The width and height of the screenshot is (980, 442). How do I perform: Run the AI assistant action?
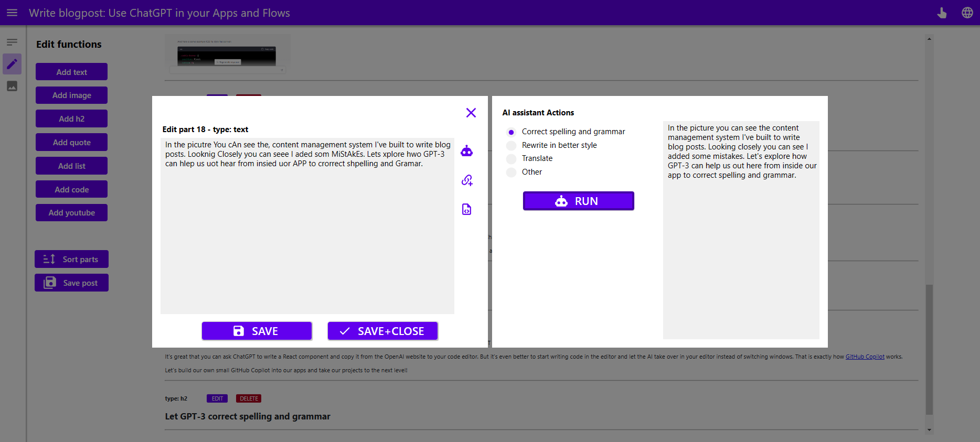click(579, 201)
